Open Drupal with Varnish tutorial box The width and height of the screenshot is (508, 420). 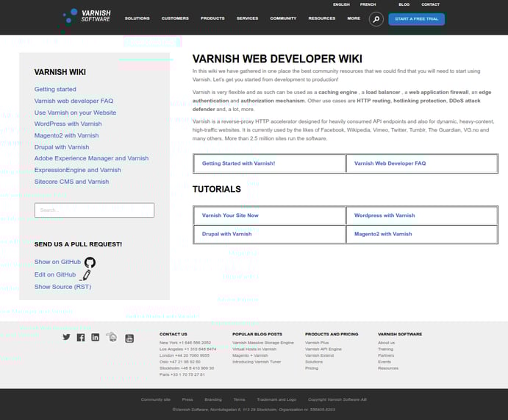point(270,234)
